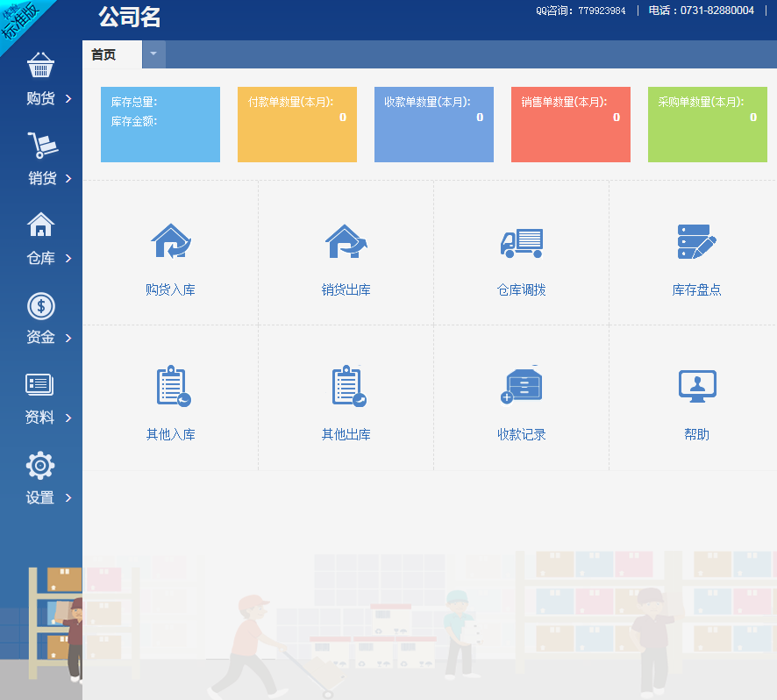The width and height of the screenshot is (777, 700).
Task: Open the 购货入库 text link
Action: (170, 289)
